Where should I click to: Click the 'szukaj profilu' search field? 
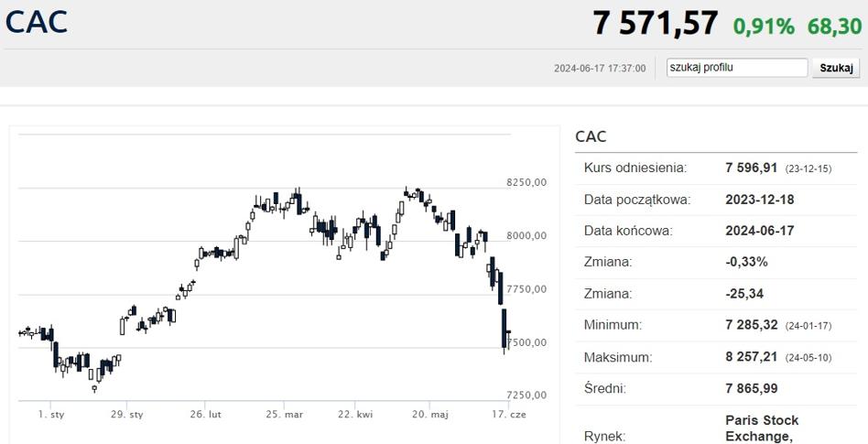737,68
